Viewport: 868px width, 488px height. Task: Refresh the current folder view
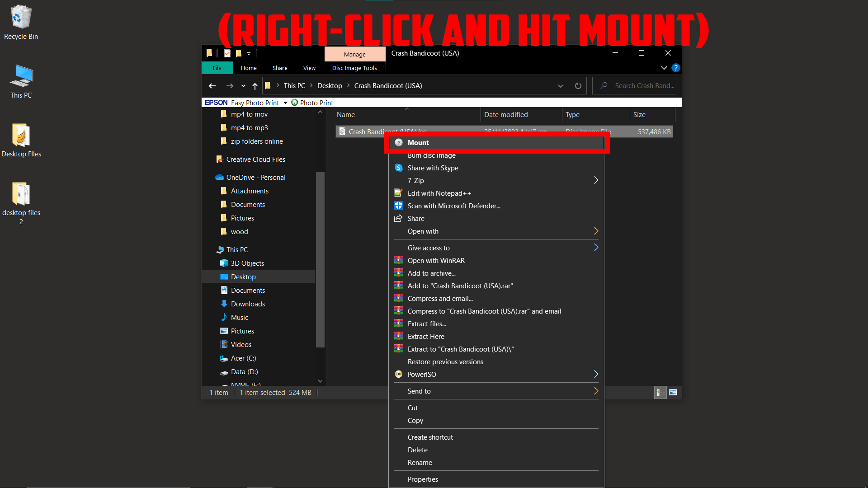(577, 85)
